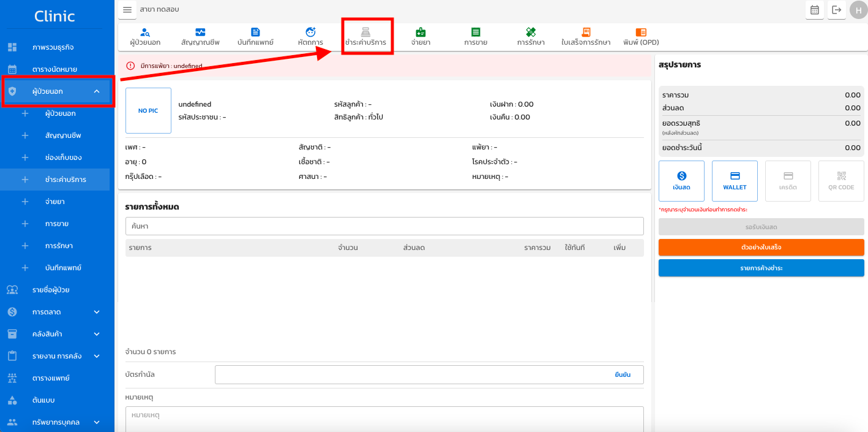This screenshot has height=432, width=868.
Task: Click the ต้นแบบ shapes icon
Action: coord(12,400)
